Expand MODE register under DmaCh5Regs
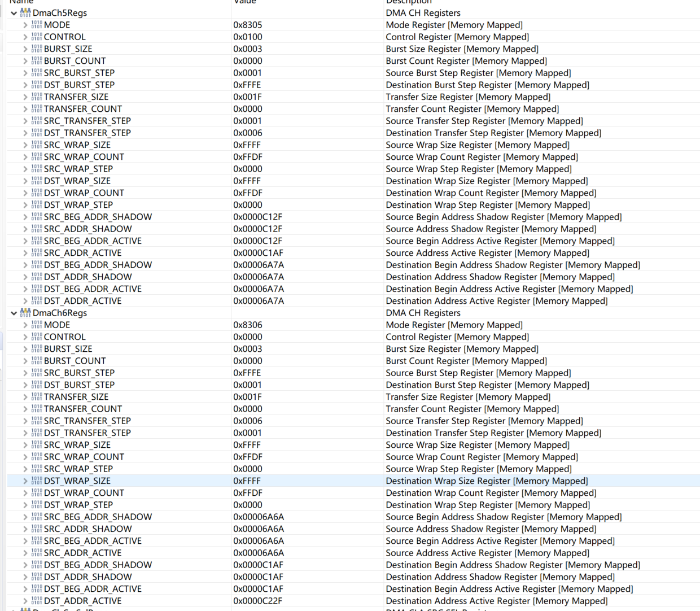Image resolution: width=700 pixels, height=611 pixels. point(25,25)
